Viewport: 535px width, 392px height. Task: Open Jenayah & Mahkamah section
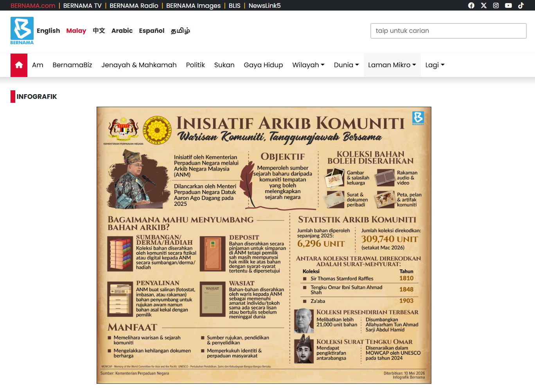tap(139, 65)
